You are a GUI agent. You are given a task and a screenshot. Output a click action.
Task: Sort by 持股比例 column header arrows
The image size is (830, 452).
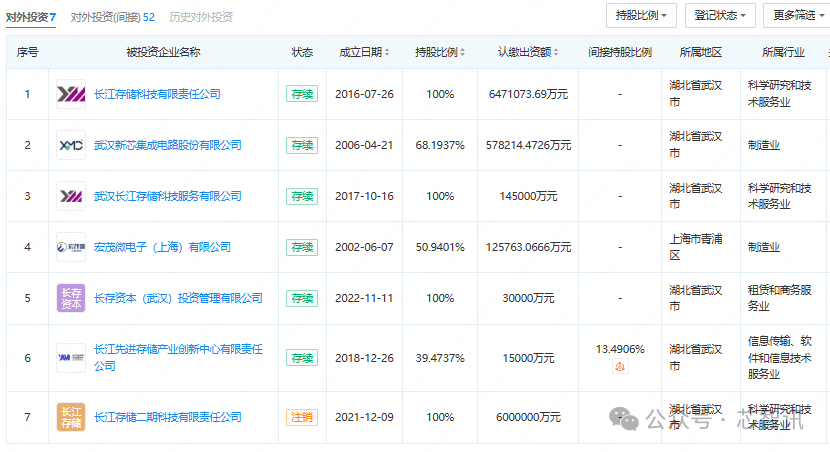click(x=463, y=52)
